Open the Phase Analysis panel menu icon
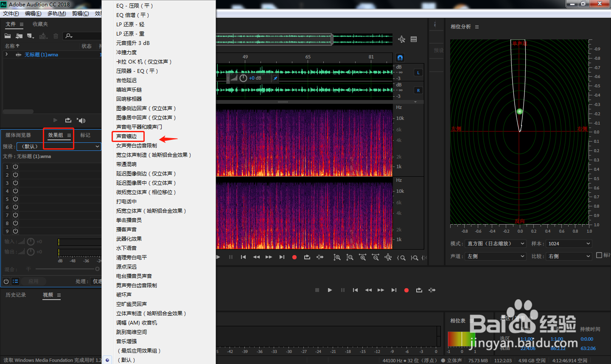Image resolution: width=611 pixels, height=364 pixels. tap(477, 27)
